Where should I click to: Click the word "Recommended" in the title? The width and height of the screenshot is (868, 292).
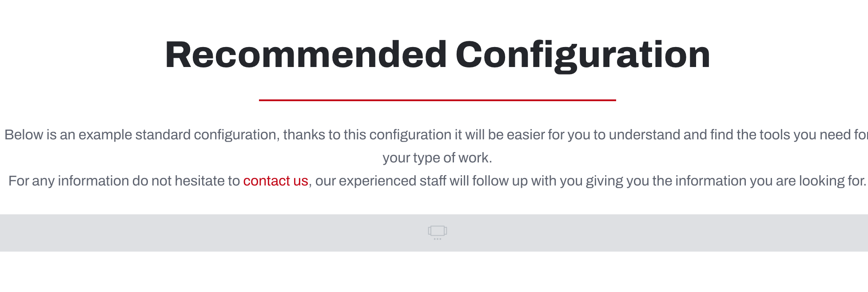[x=306, y=55]
